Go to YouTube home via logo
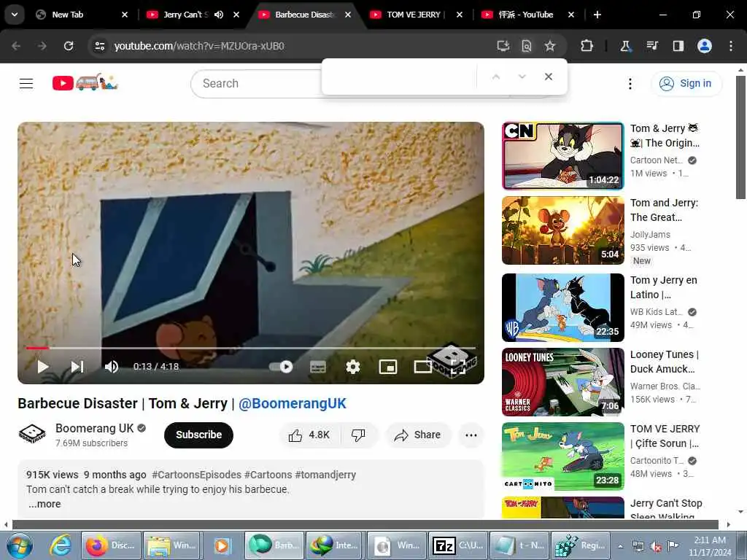The image size is (747, 560). pyautogui.click(x=85, y=83)
